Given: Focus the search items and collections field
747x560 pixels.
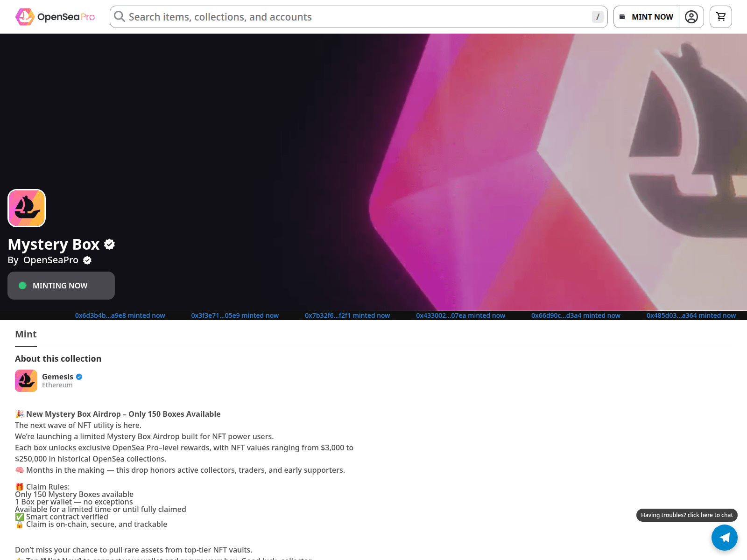Looking at the screenshot, I should click(x=355, y=17).
